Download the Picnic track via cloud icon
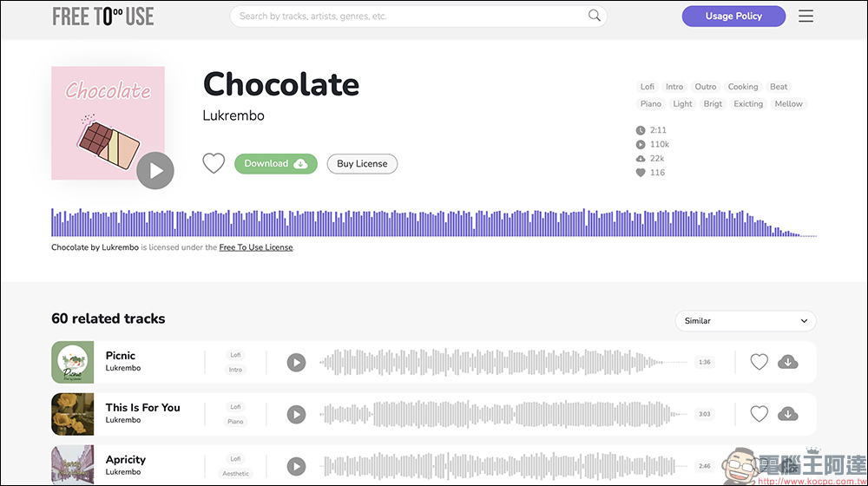Image resolution: width=868 pixels, height=486 pixels. [x=788, y=362]
